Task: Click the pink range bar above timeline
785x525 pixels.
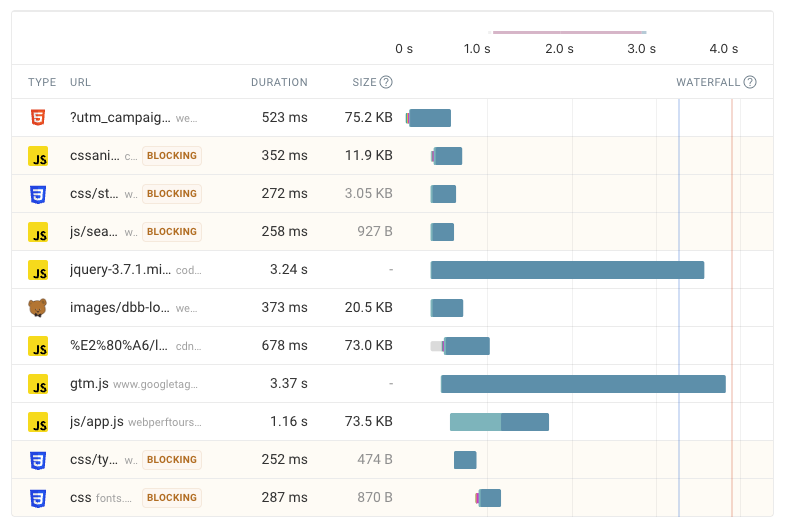Action: click(568, 32)
